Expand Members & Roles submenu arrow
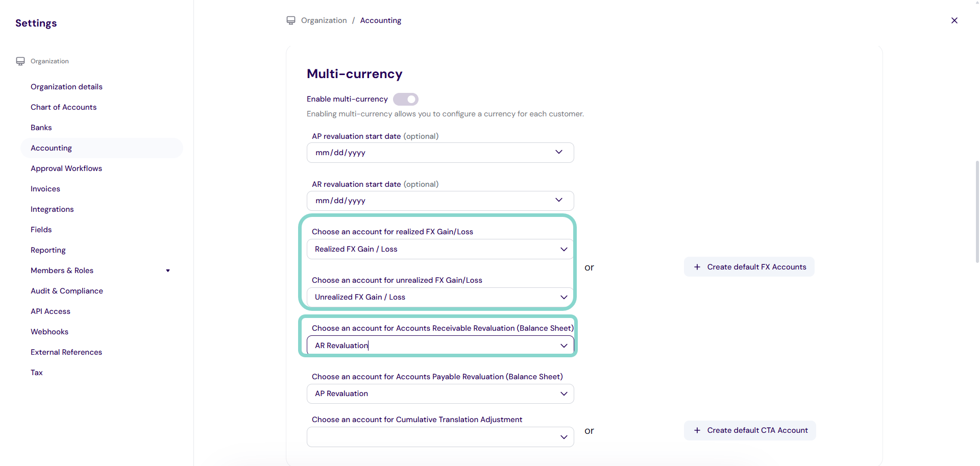 [x=168, y=271]
